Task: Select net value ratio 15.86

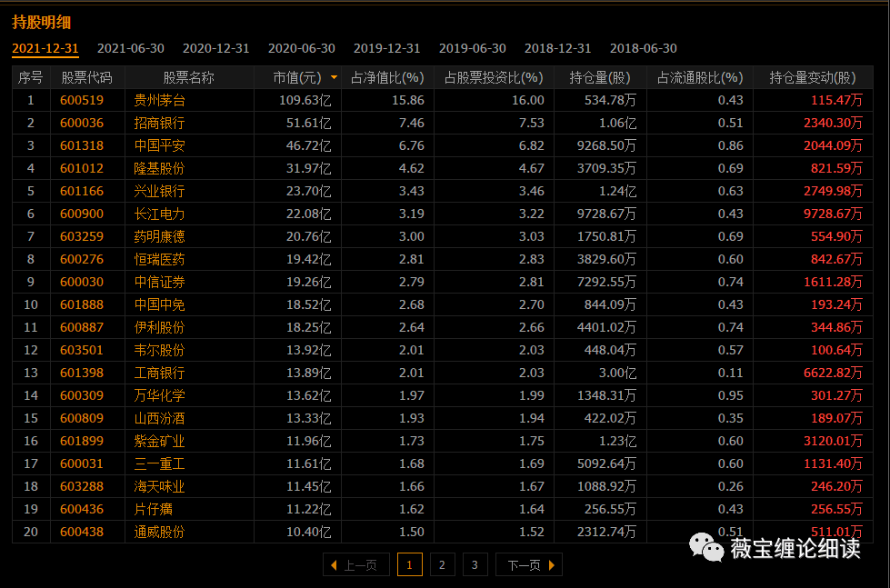Action: (408, 100)
